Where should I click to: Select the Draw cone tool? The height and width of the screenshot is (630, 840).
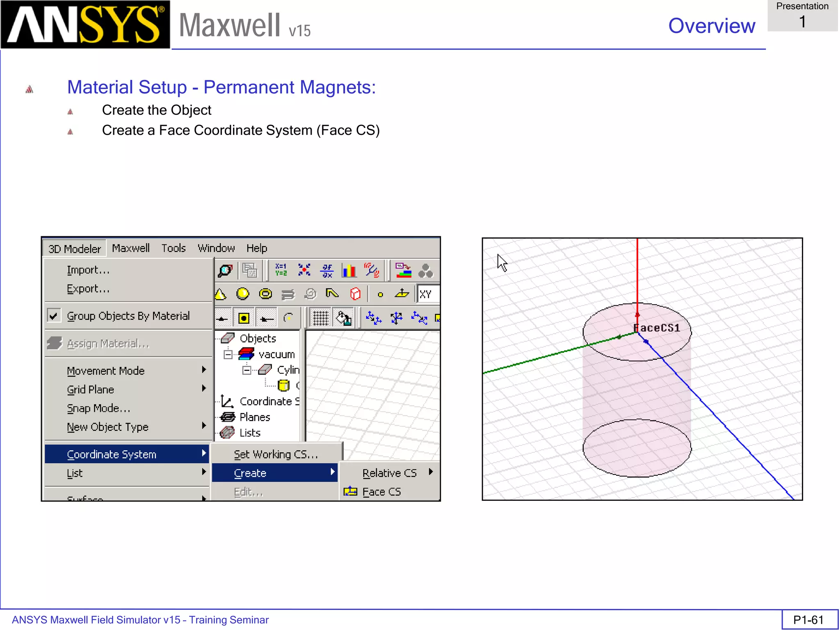[221, 294]
